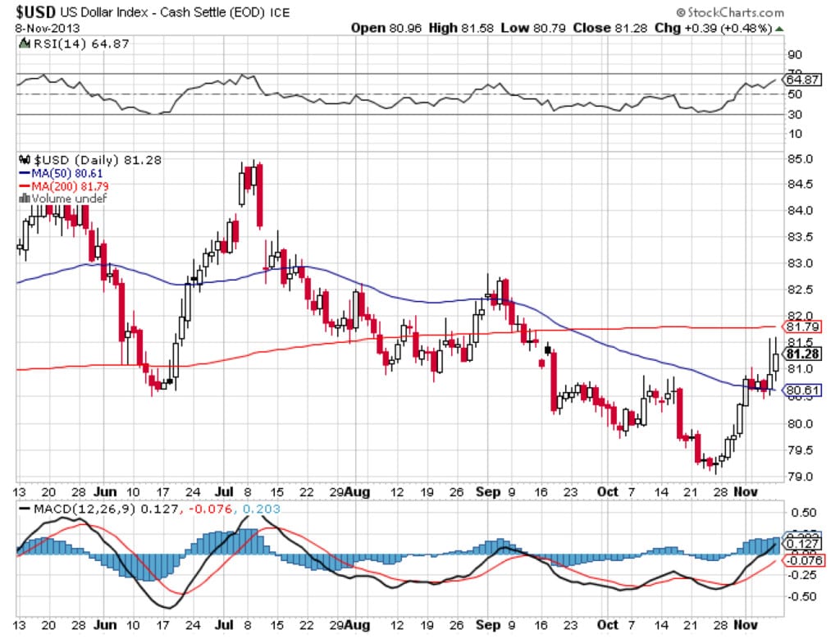
Task: Click the red -0.076 value in MACD legend
Action: [x=210, y=509]
